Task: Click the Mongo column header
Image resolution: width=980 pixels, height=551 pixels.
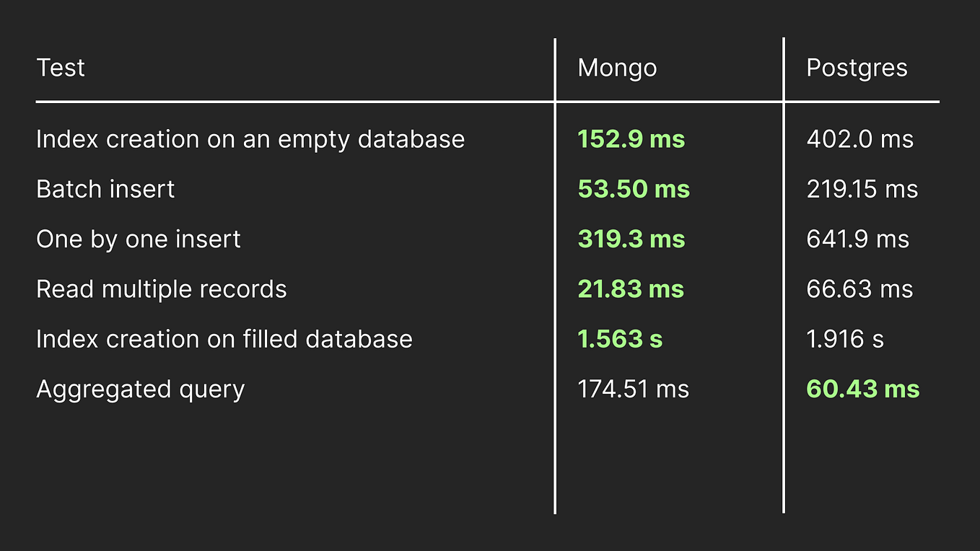Action: pos(617,68)
